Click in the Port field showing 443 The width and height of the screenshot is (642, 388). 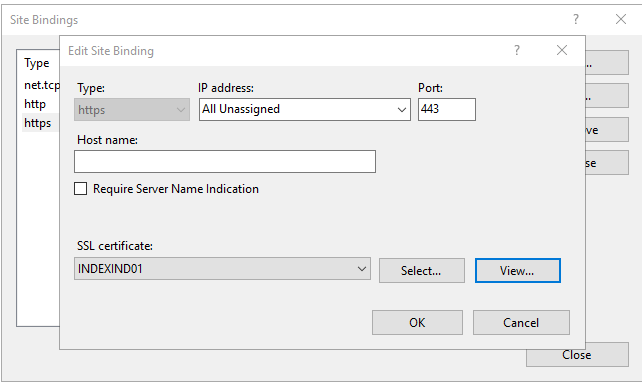(447, 109)
